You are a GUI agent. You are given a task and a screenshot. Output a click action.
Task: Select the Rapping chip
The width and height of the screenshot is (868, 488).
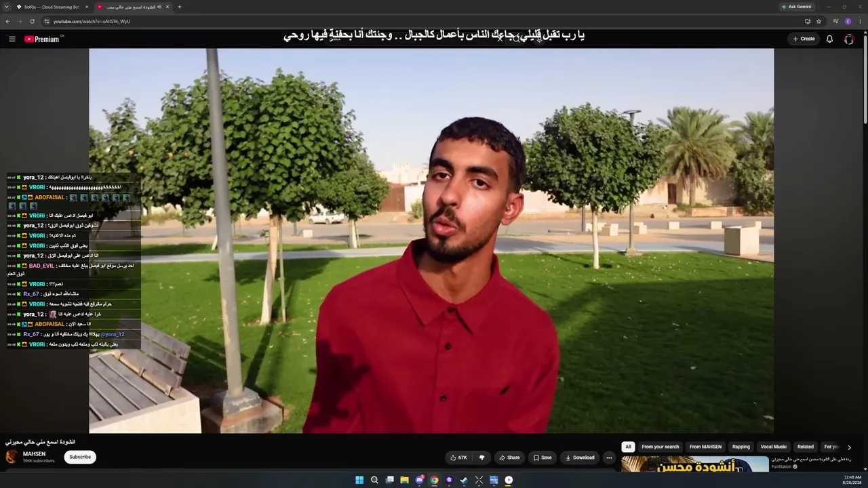pyautogui.click(x=741, y=447)
